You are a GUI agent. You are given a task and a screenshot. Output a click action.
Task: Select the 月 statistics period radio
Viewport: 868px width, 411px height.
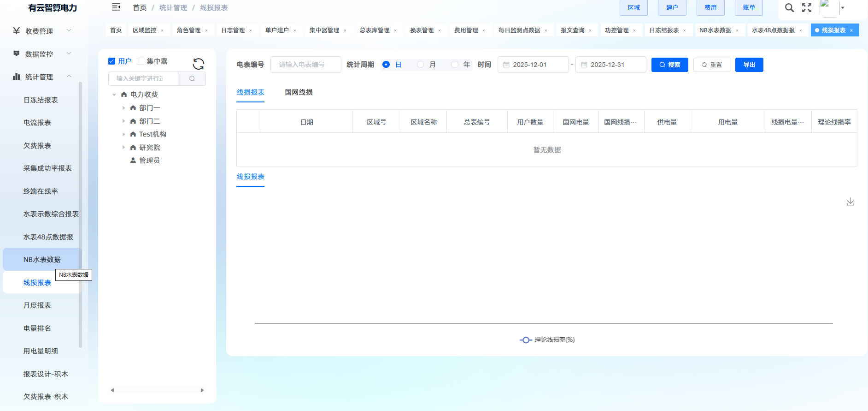pos(420,65)
